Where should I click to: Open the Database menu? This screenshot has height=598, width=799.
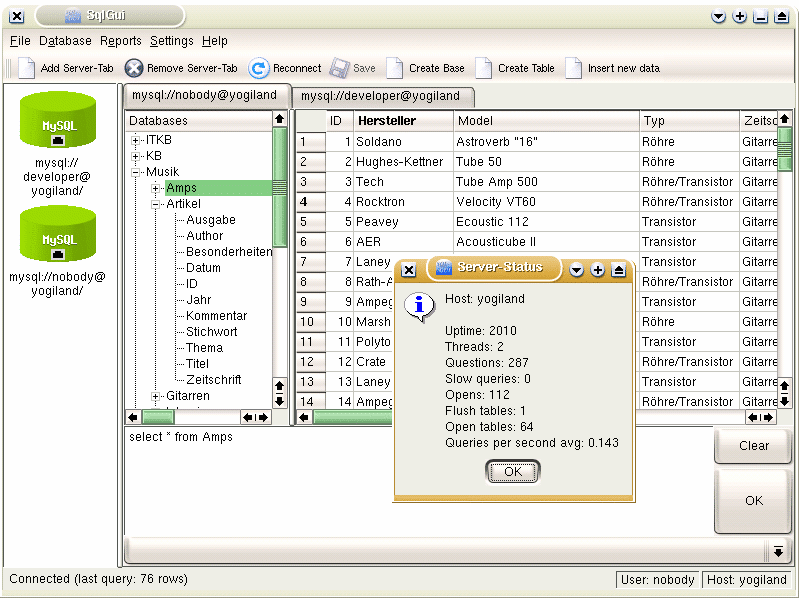[x=65, y=41]
